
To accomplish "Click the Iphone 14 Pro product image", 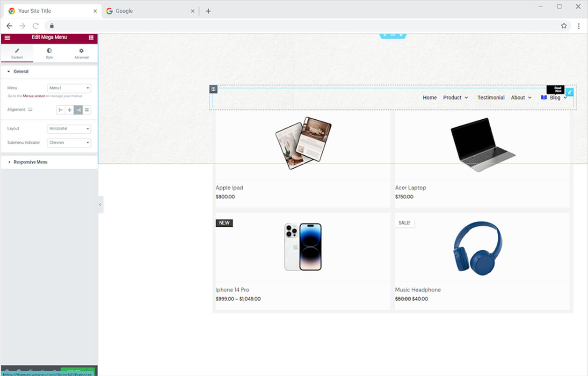I will [303, 246].
